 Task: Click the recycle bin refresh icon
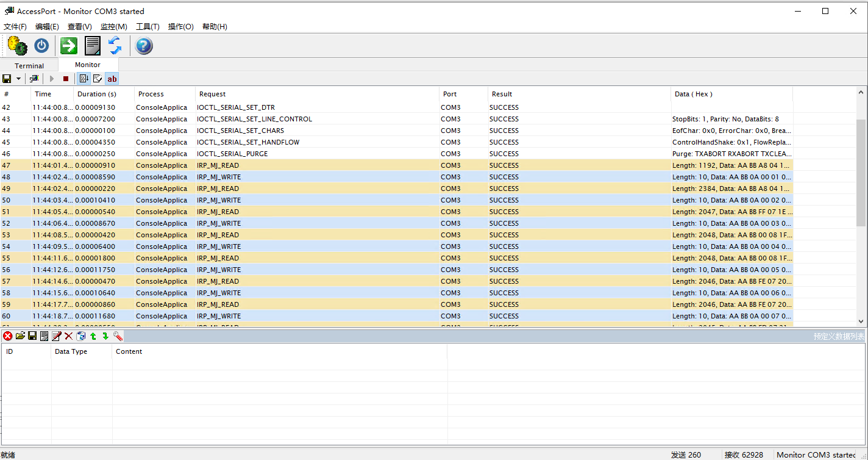point(81,336)
